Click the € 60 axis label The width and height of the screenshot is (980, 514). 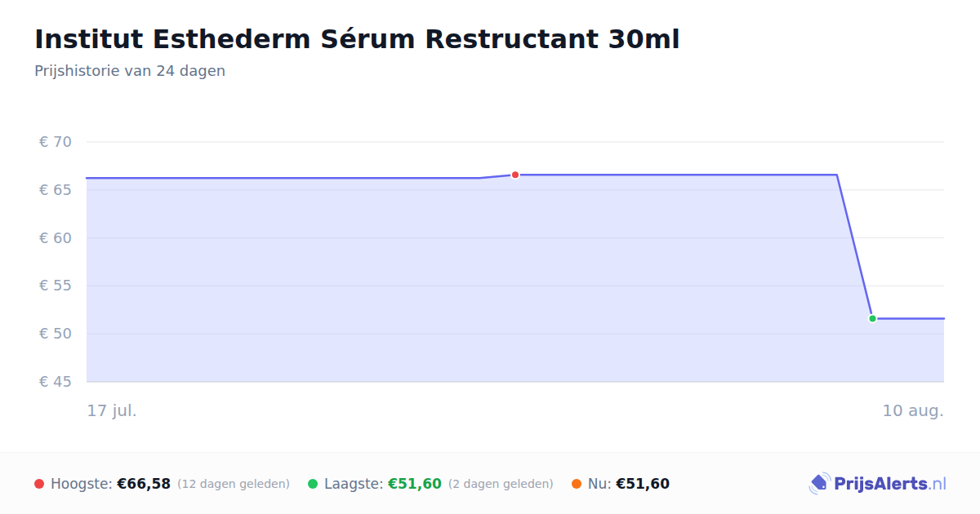(x=56, y=238)
